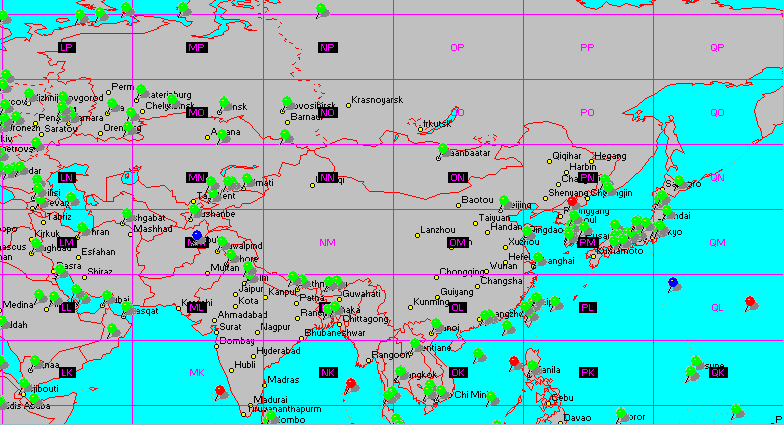
Task: Select the Madras city label
Action: click(284, 380)
